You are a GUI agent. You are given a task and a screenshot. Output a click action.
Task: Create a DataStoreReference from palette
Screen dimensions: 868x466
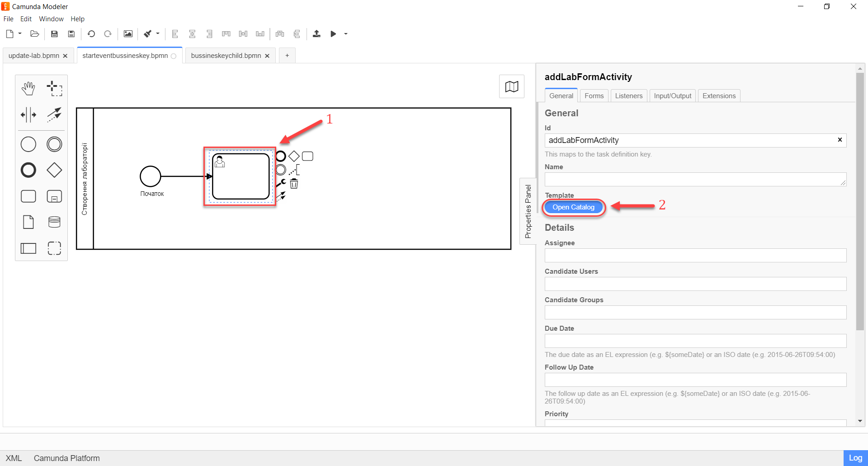(x=54, y=222)
